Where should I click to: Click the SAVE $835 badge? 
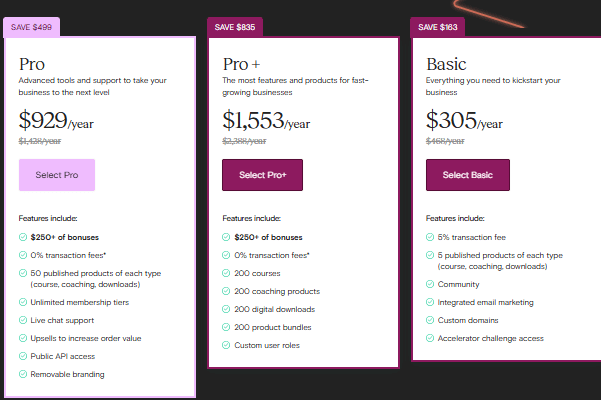236,27
